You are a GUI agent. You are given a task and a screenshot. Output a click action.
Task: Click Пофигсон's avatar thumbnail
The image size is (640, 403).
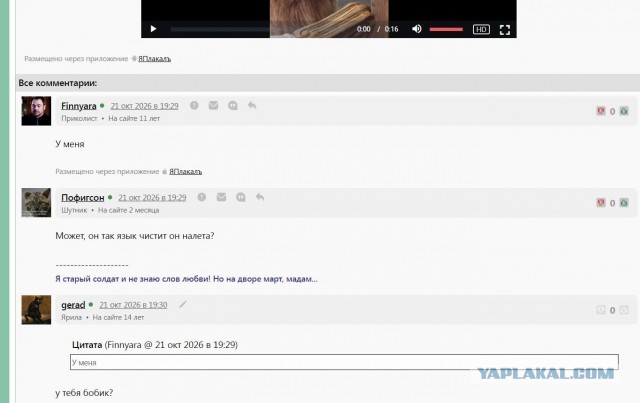pyautogui.click(x=36, y=203)
